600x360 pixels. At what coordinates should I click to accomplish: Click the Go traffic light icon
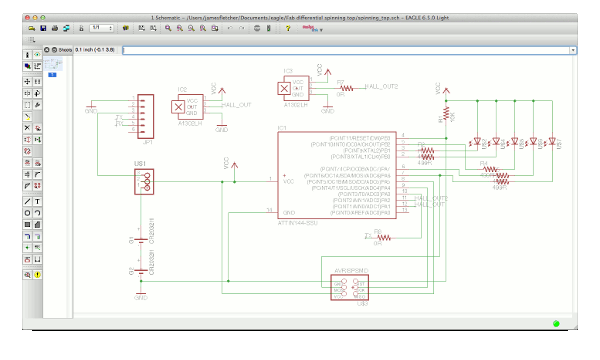pyautogui.click(x=269, y=28)
